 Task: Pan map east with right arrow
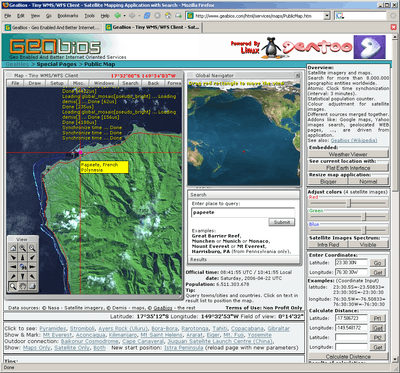click(x=32, y=267)
